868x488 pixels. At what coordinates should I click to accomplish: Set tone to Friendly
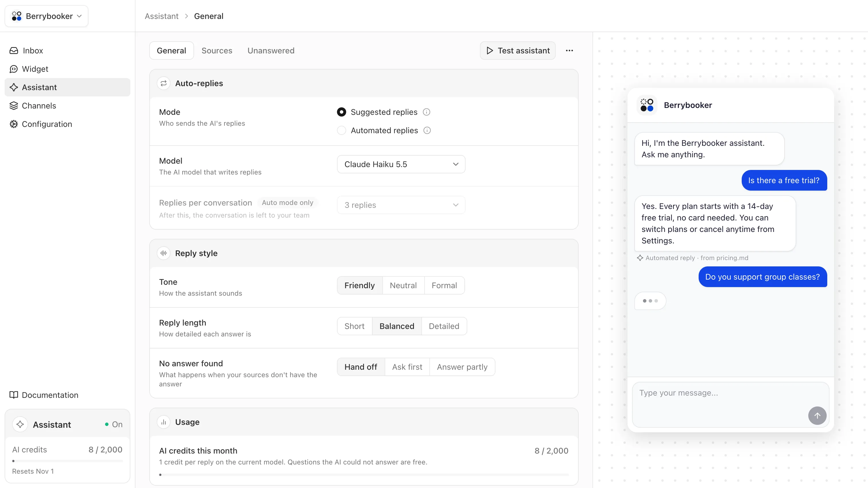[x=360, y=285]
